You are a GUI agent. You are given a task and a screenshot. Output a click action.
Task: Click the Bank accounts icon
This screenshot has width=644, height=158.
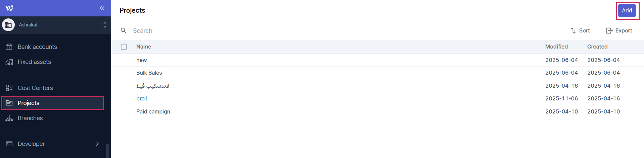tap(9, 47)
